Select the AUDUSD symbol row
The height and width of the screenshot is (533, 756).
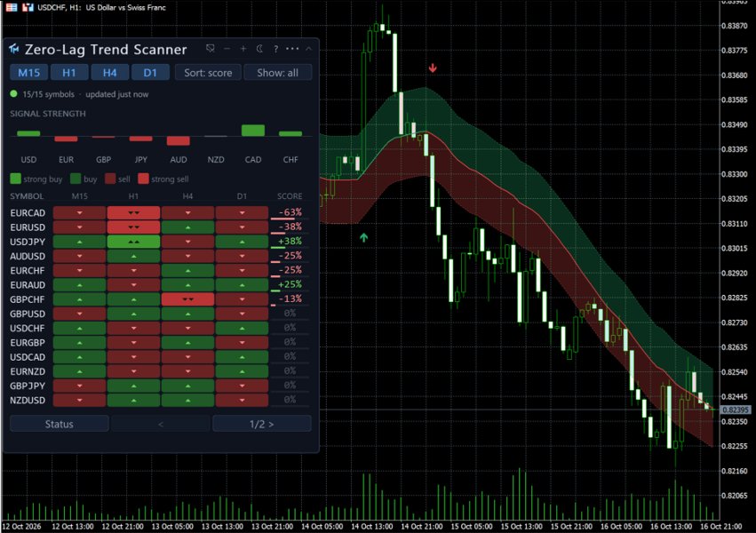pyautogui.click(x=160, y=256)
